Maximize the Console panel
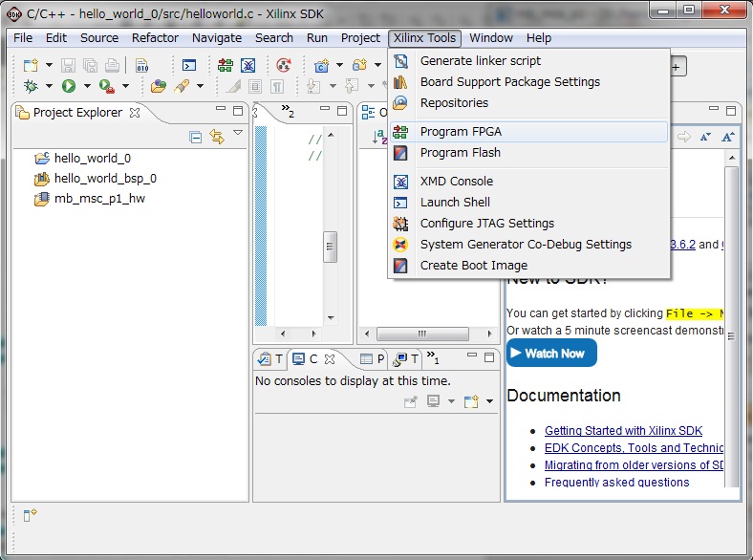753x560 pixels. point(489,357)
